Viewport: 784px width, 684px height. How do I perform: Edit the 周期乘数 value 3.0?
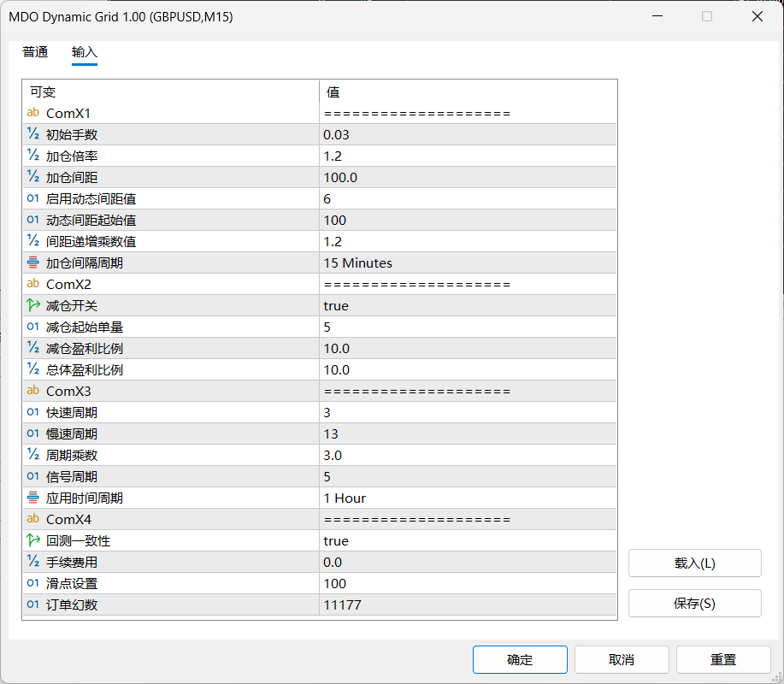coord(468,455)
